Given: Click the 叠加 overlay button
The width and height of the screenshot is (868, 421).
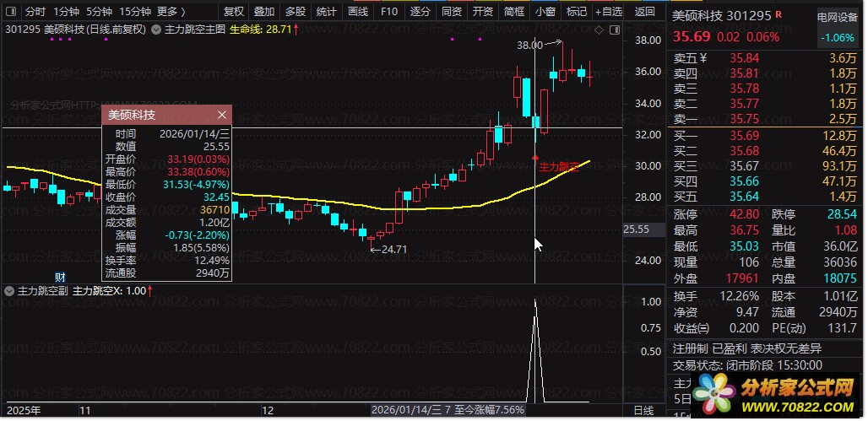Looking at the screenshot, I should (264, 11).
